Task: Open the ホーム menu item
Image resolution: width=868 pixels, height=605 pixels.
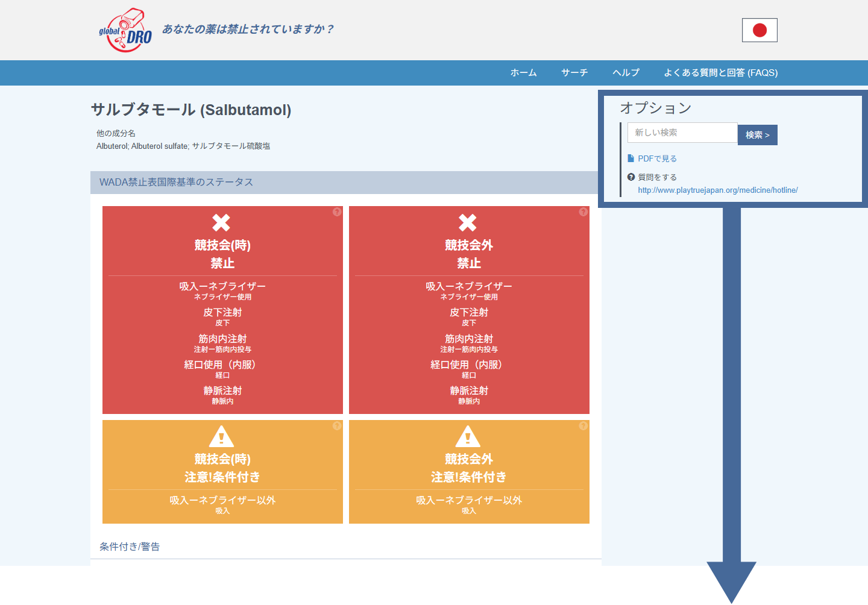Action: [523, 72]
